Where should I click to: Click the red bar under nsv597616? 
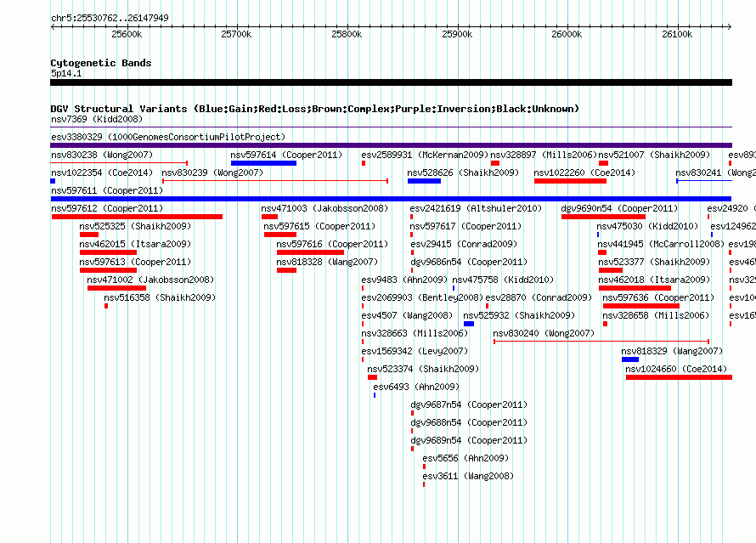[310, 252]
